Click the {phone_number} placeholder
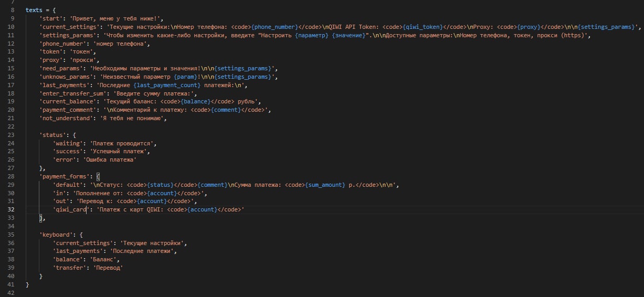Viewport: 644px width, 297px height. point(275,27)
